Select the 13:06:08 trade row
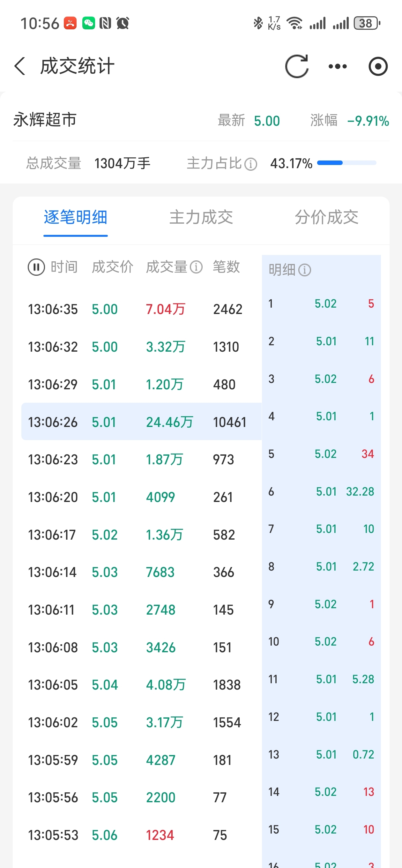This screenshot has width=402, height=868. 141,647
